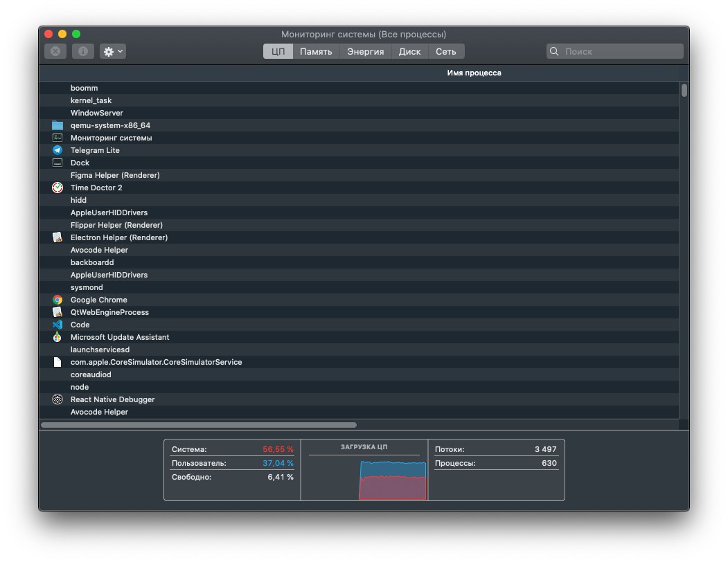Click the Dock process icon

tap(57, 163)
